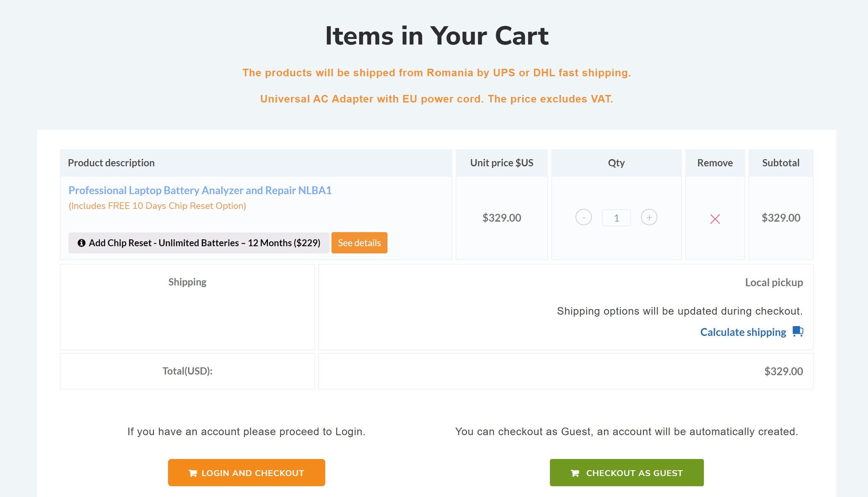Click the cart icon in Checkout as Guest
This screenshot has height=497, width=868.
(575, 473)
